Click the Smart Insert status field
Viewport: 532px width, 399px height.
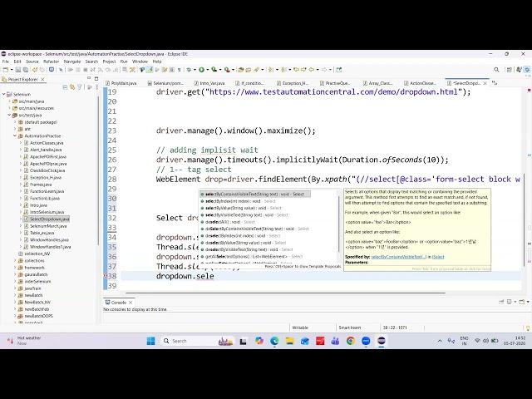349,328
